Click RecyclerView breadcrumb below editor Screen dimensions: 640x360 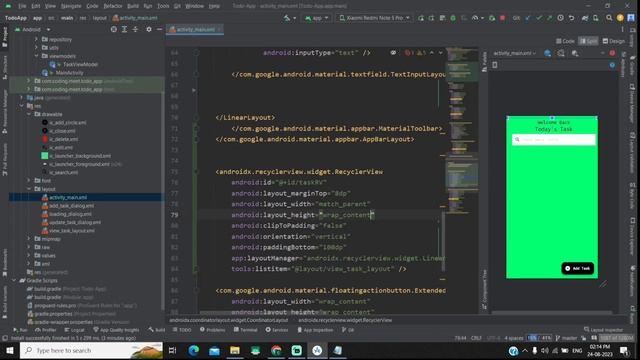coord(345,320)
